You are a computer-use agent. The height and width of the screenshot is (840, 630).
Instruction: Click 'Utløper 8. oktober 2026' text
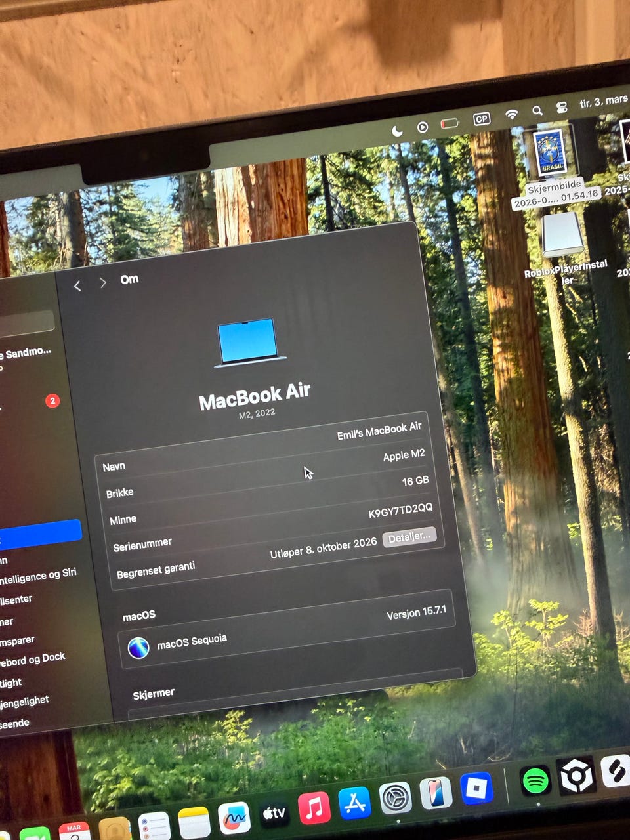click(324, 548)
